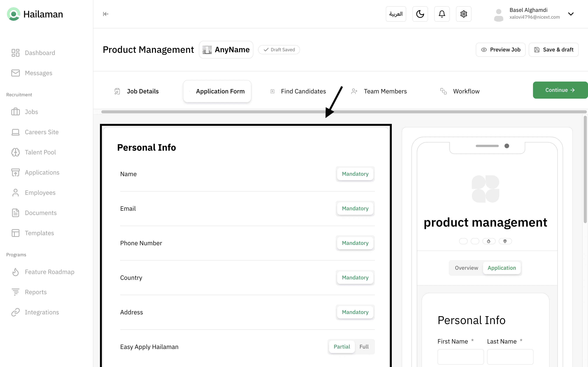Open the Integrations link icon
Image resolution: width=588 pixels, height=367 pixels.
(x=15, y=312)
